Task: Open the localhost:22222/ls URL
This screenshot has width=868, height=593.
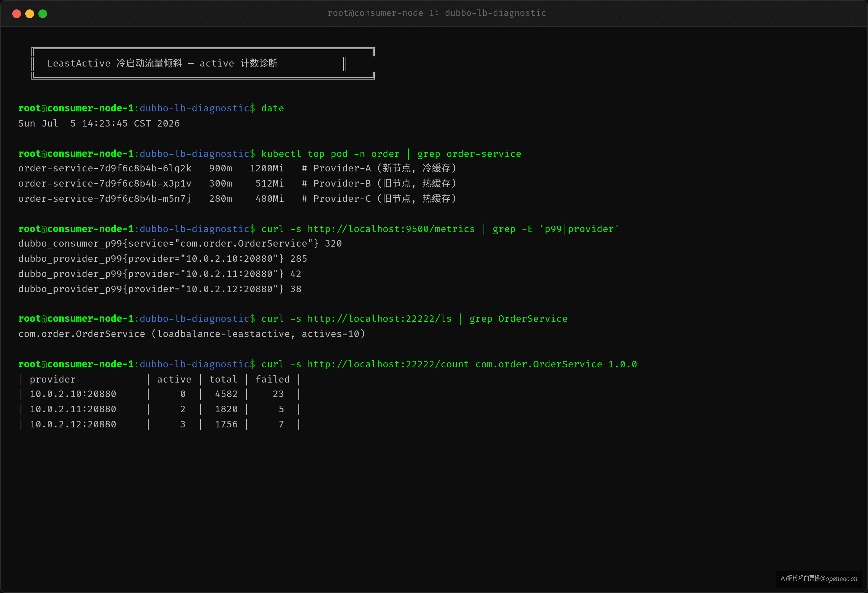Action: tap(379, 319)
